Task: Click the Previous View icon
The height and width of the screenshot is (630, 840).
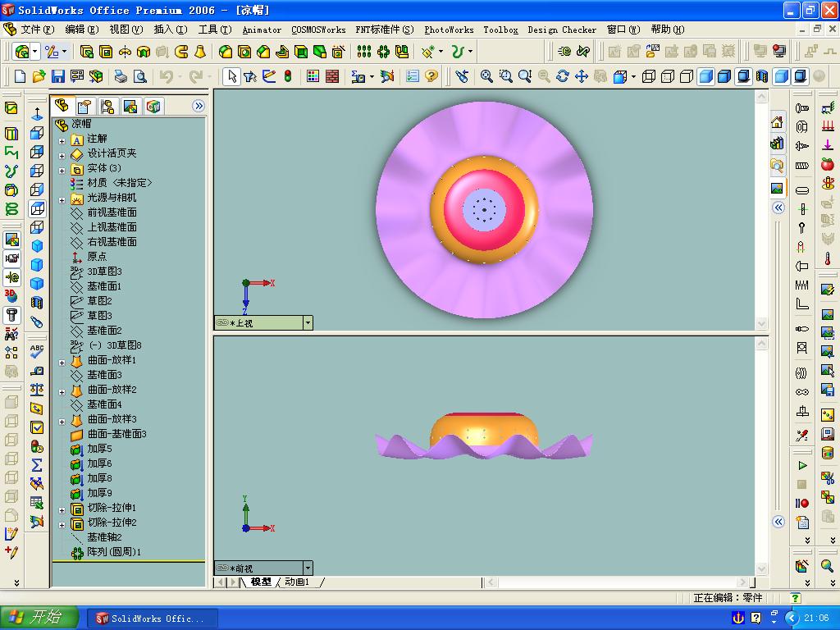Action: coord(462,76)
